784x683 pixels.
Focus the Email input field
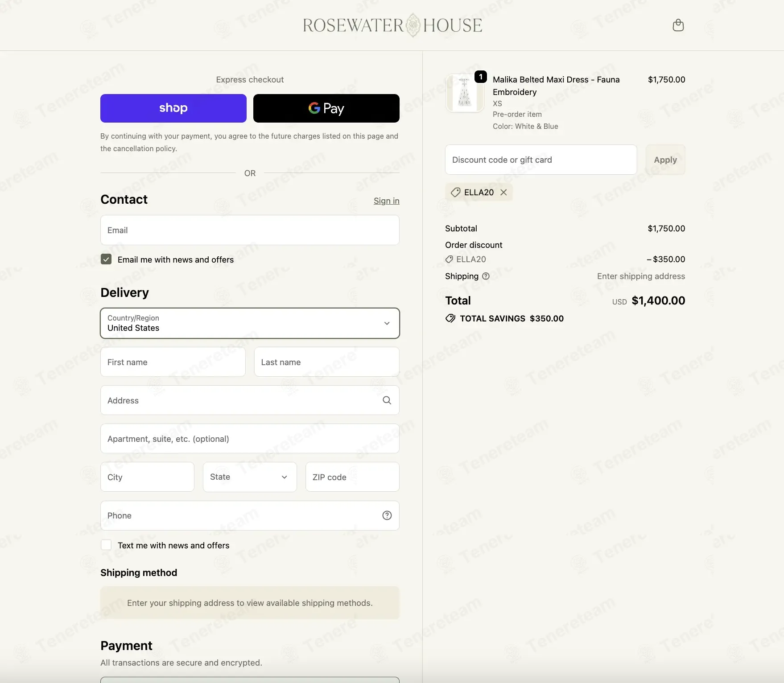pos(250,230)
